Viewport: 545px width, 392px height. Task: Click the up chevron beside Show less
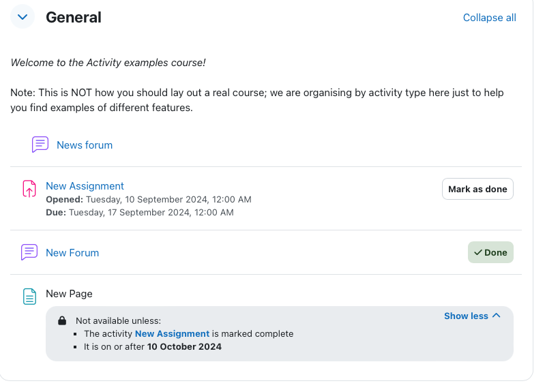click(497, 316)
